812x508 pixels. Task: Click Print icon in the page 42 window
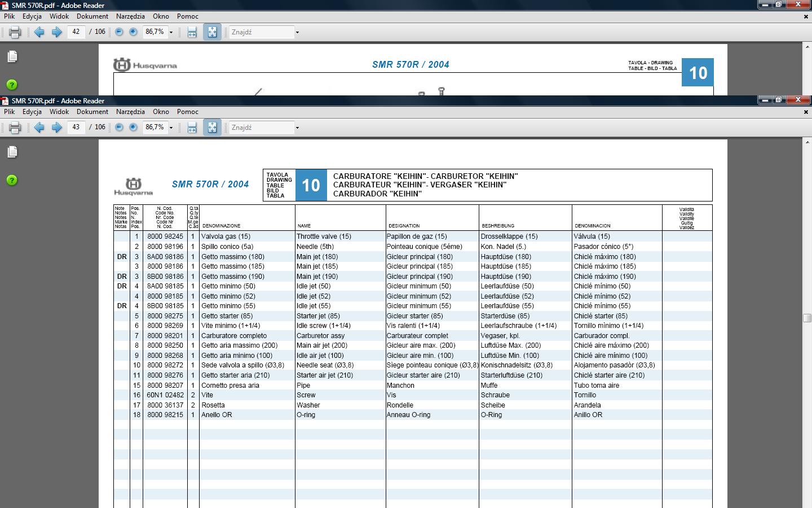point(15,32)
